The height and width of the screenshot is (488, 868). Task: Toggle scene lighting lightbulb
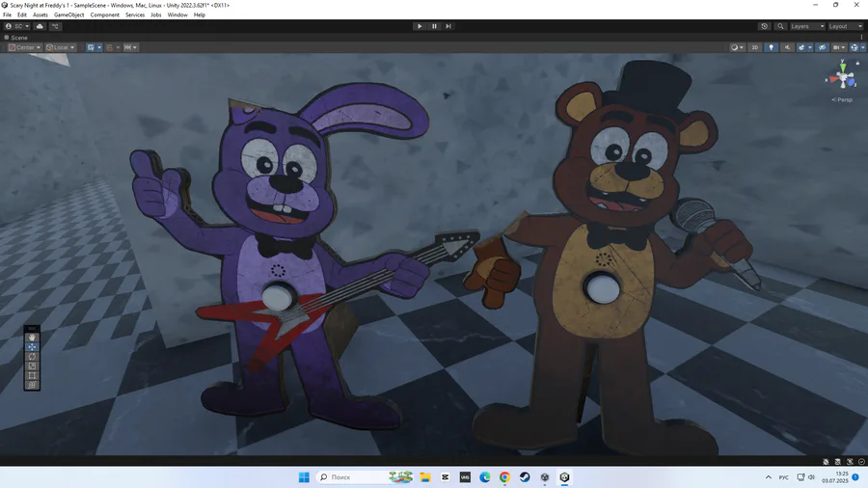pos(772,47)
